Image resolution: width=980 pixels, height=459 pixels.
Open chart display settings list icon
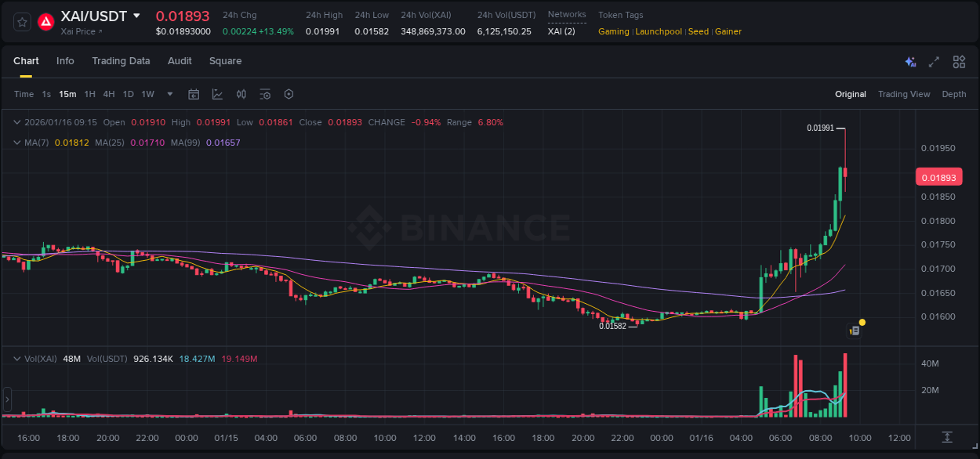[265, 94]
